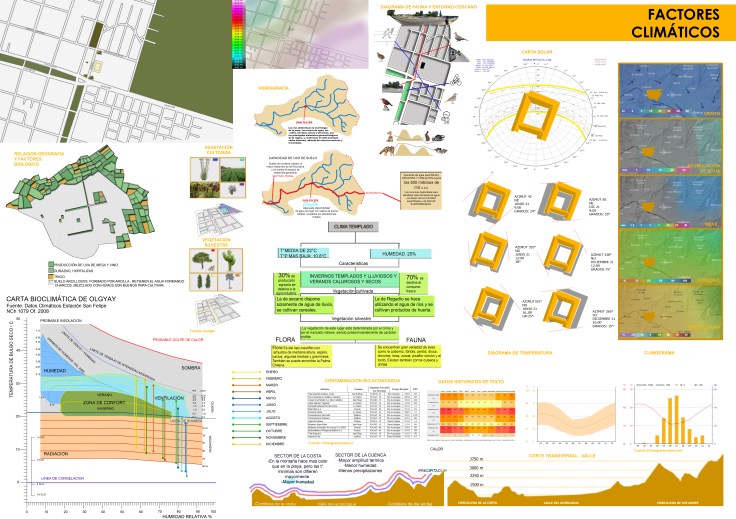Click the Zona de Confort label
This screenshot has width=736, height=519.
click(x=99, y=402)
